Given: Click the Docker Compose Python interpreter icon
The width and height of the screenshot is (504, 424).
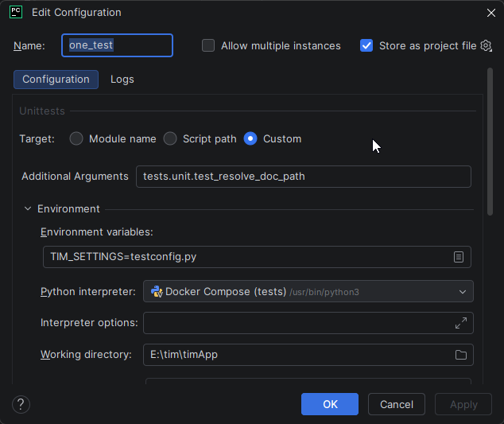Looking at the screenshot, I should coord(157,292).
